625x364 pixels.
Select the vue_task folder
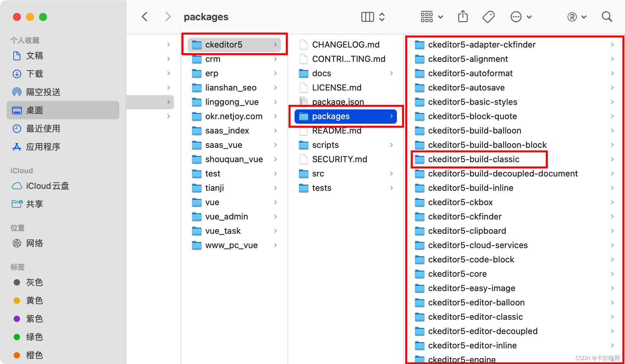coord(234,231)
